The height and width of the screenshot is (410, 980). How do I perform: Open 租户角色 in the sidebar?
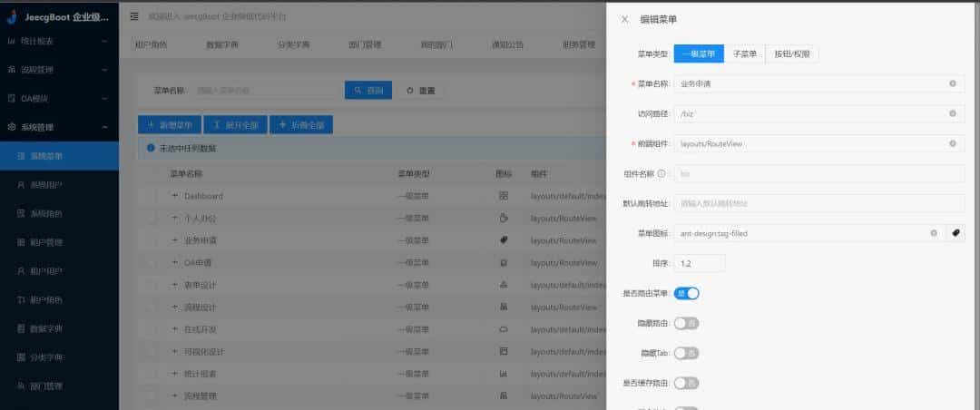point(59,300)
